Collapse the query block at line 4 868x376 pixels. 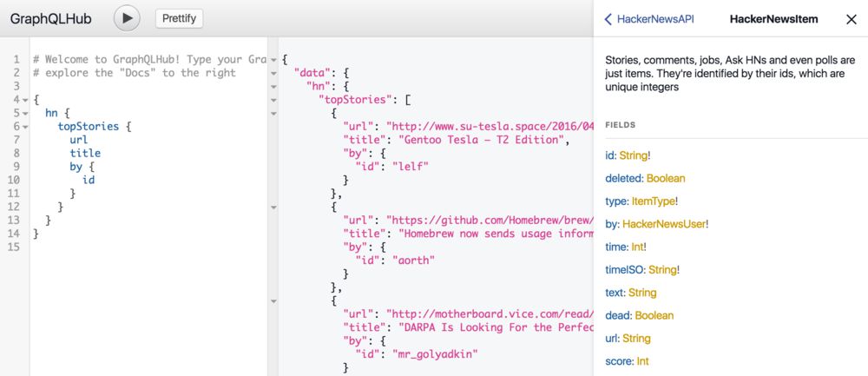coord(25,100)
